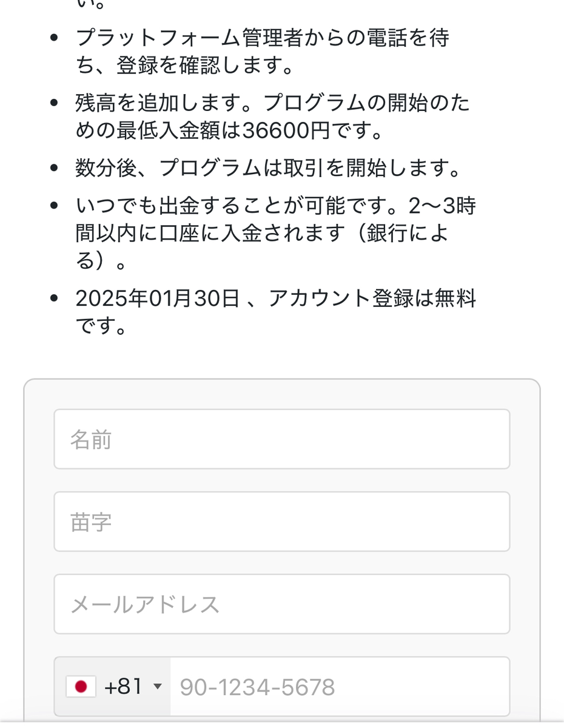564x728 pixels.
Task: Click the プラットフォーム管理者からの電話 line
Action: pyautogui.click(x=262, y=38)
